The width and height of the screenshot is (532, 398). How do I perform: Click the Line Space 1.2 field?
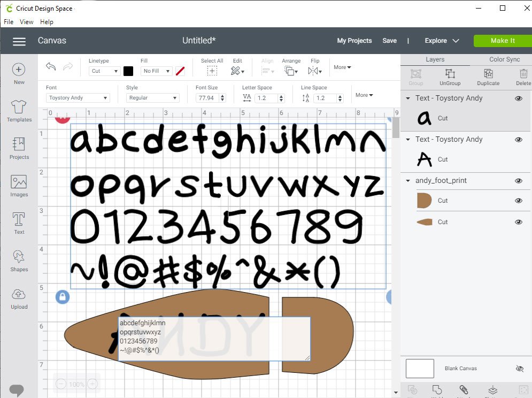click(326, 98)
